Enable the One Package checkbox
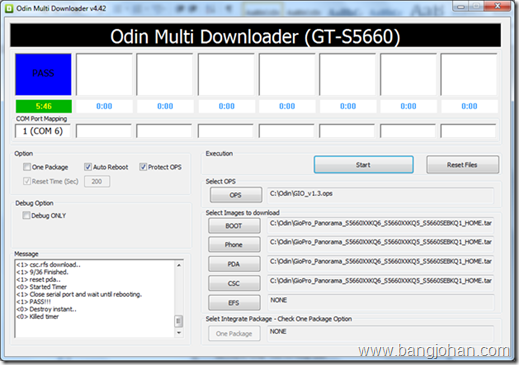The image size is (519, 365). tap(27, 167)
